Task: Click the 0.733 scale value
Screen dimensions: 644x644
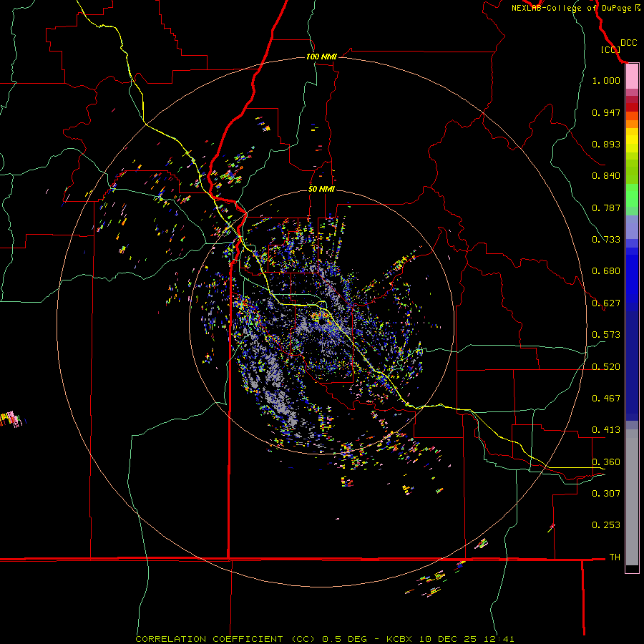Action: 606,240
